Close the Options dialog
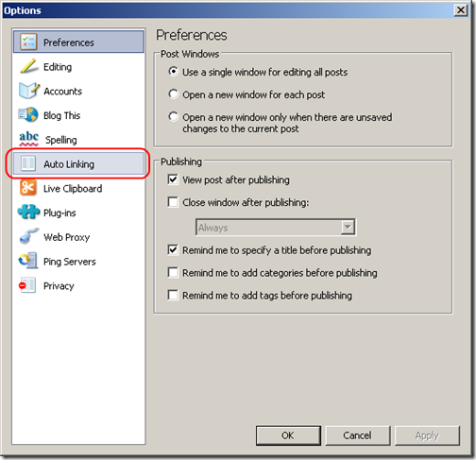Viewport: 476px width, 460px height. 461,10
